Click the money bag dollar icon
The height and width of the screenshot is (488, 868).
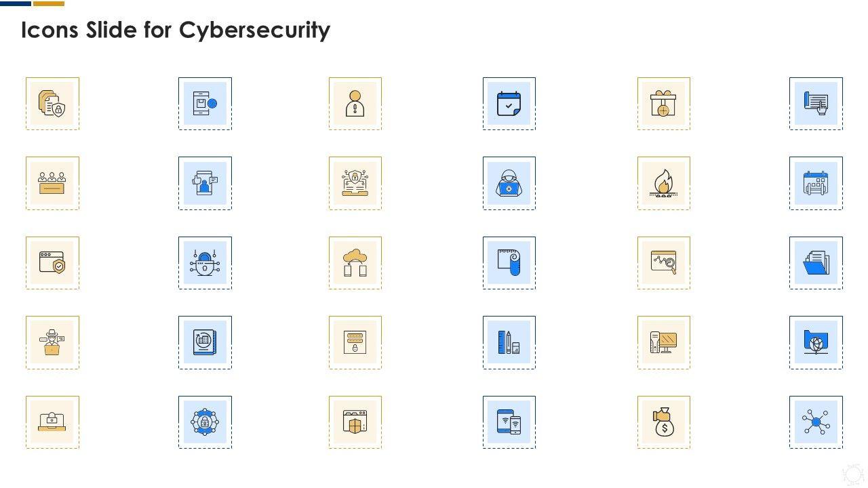(x=663, y=422)
